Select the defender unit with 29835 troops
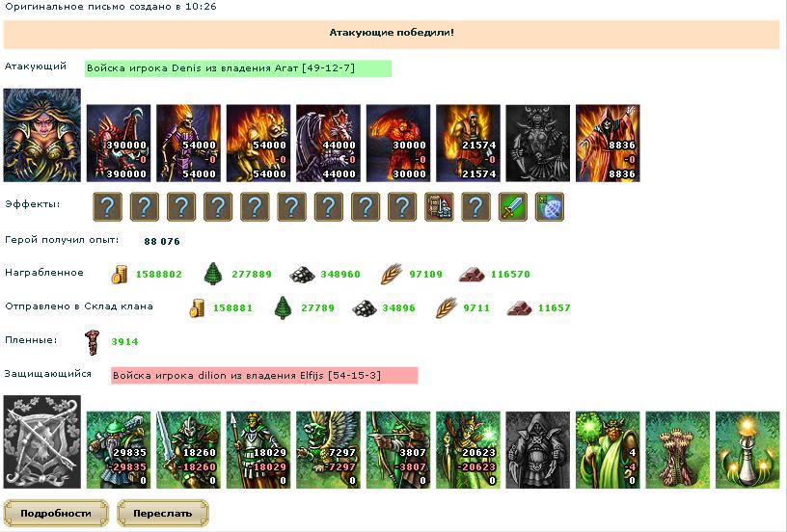 119,450
